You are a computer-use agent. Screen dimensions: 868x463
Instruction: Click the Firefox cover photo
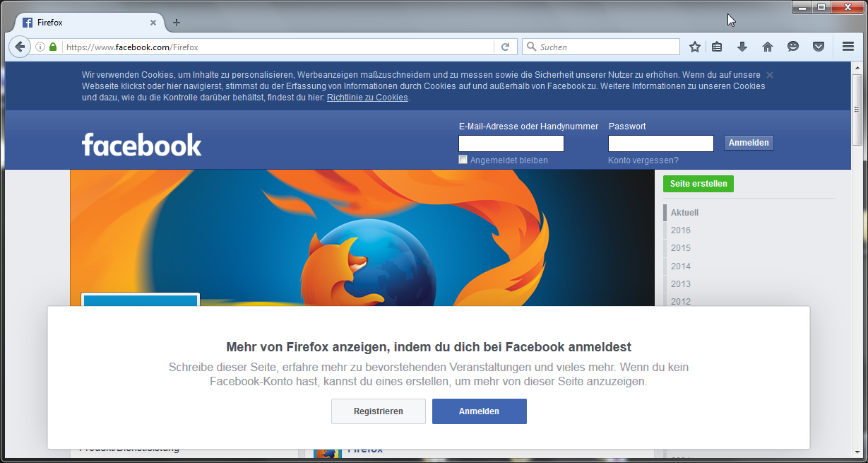362,238
